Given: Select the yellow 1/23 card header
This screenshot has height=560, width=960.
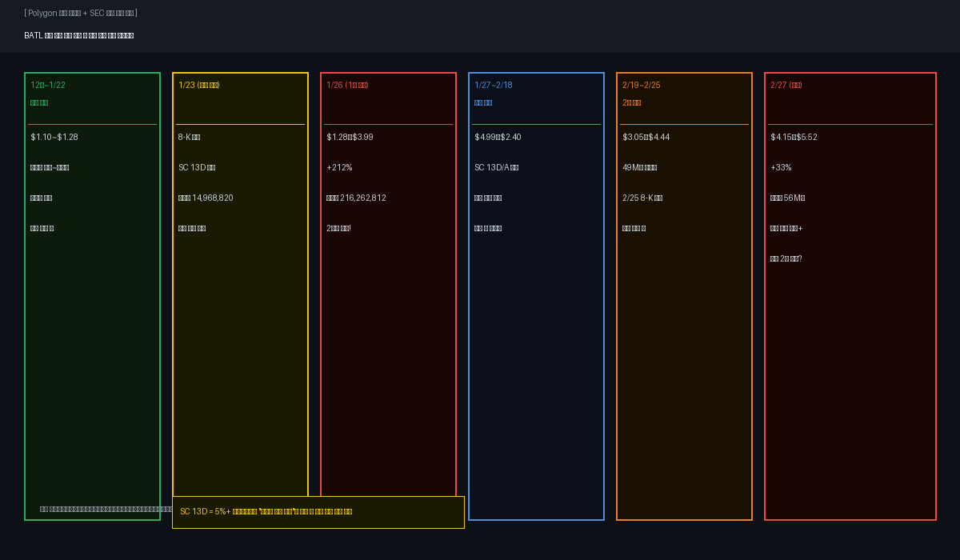Looking at the screenshot, I should point(199,86).
